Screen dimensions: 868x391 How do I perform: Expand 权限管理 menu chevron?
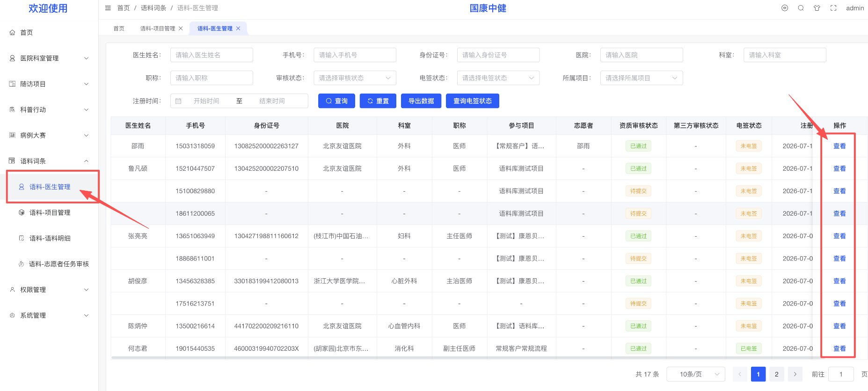[86, 290]
